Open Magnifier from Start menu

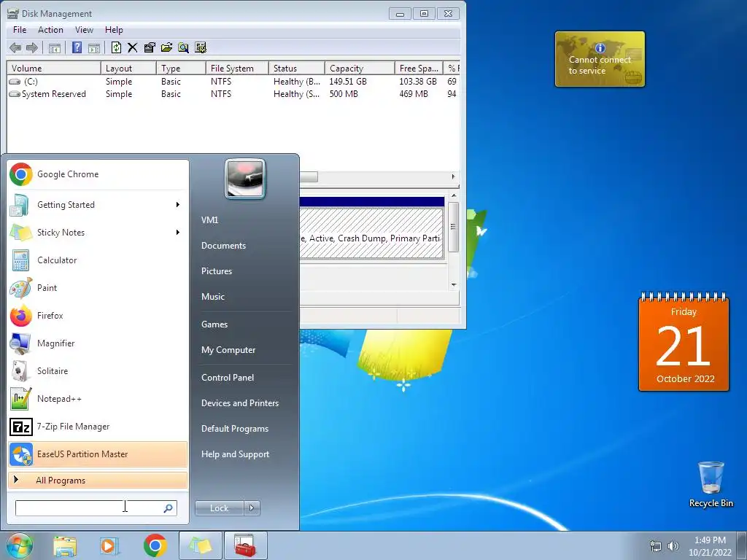[98, 343]
